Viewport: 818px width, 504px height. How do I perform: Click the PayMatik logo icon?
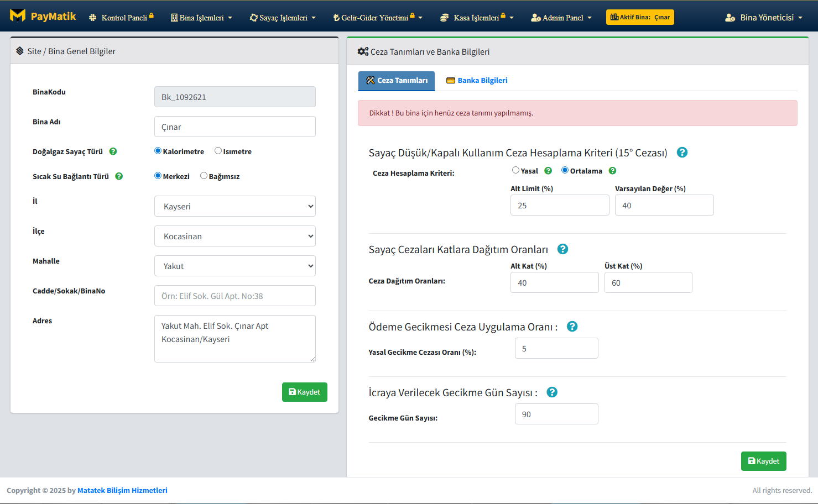click(18, 15)
